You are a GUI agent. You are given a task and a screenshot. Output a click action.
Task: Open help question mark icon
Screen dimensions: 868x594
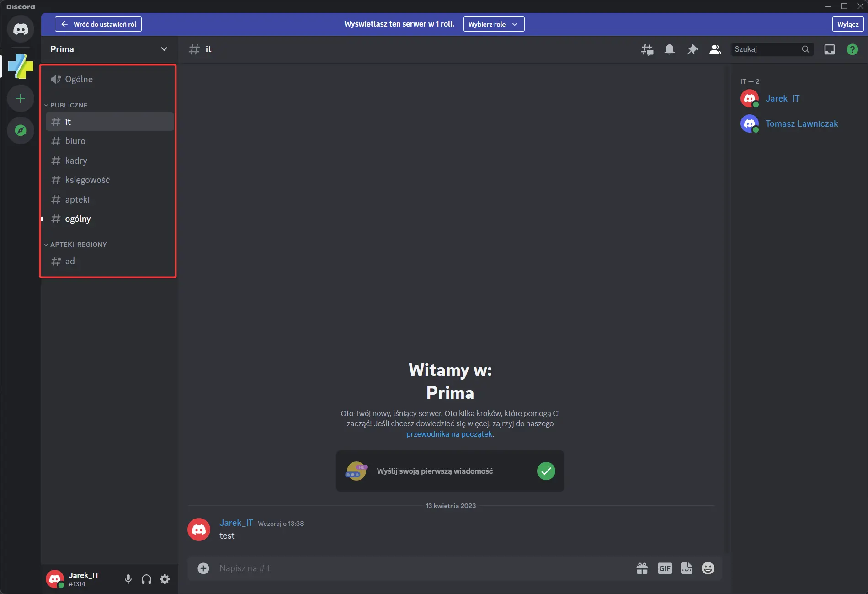[852, 49]
